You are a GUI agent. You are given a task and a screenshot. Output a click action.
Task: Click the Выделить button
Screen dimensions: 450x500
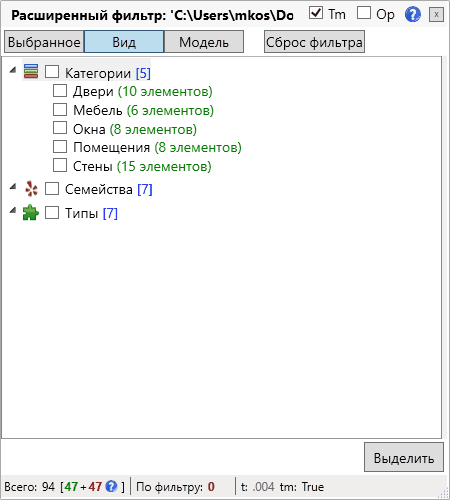[x=404, y=457]
